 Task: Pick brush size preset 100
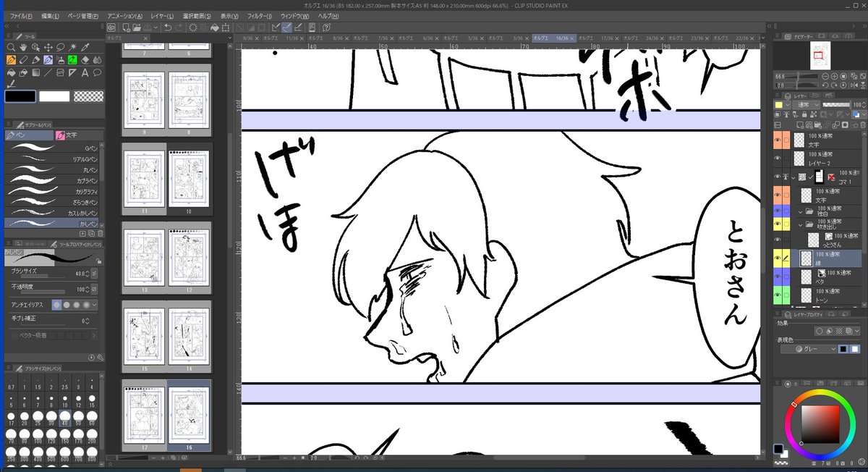tap(39, 437)
